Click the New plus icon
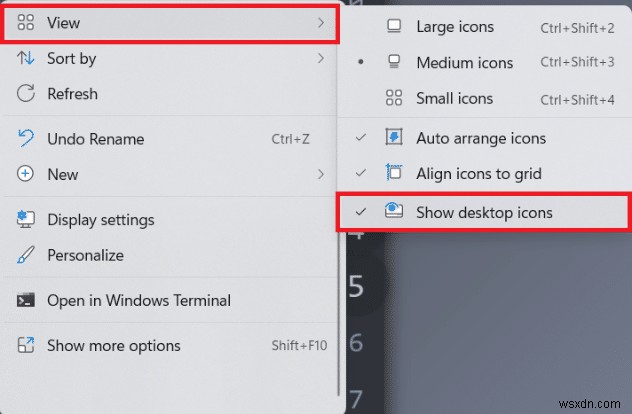 tap(27, 174)
